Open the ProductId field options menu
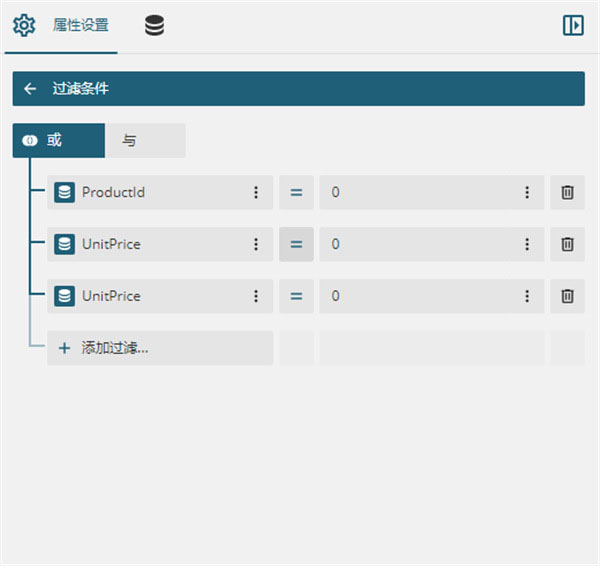This screenshot has width=600, height=566. (x=256, y=192)
